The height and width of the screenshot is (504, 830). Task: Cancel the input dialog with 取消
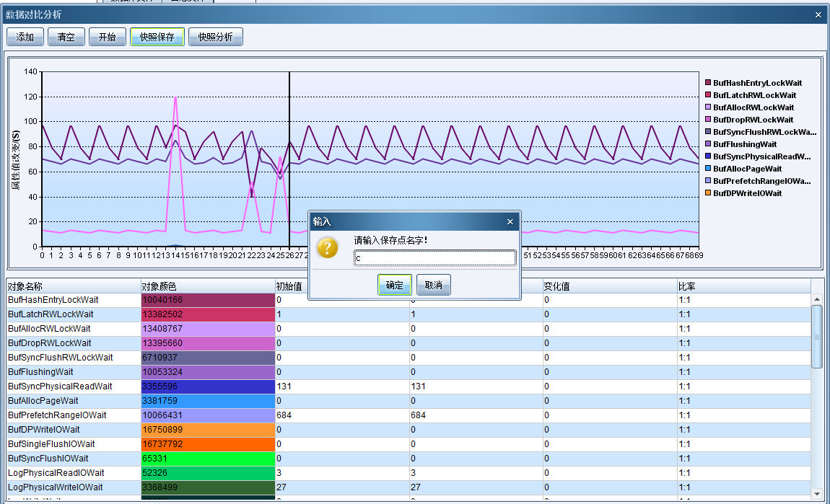pyautogui.click(x=433, y=285)
